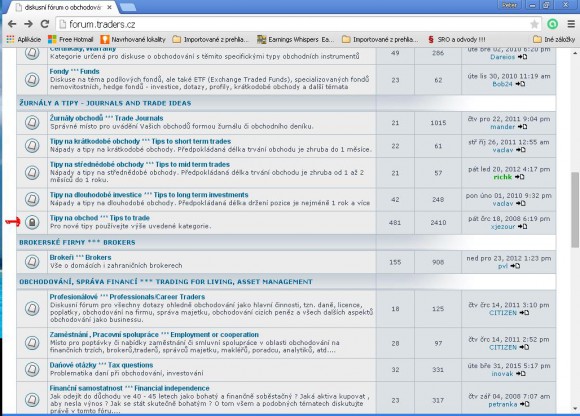580x416 pixels.
Task: Reload the page with refresh icon
Action: pos(45,24)
